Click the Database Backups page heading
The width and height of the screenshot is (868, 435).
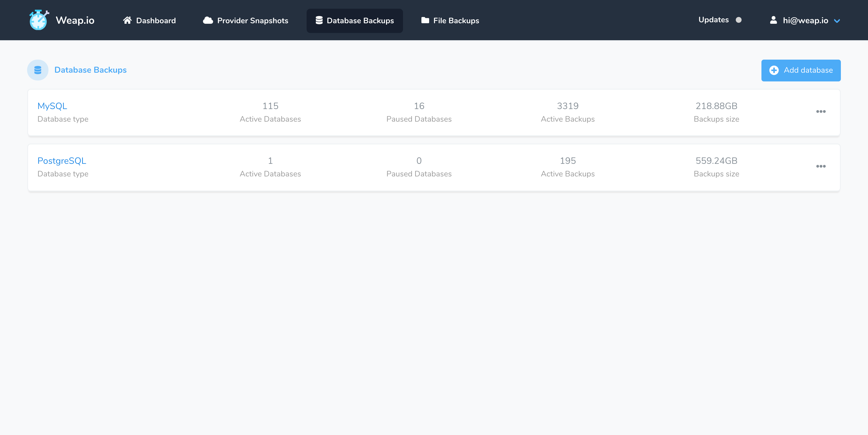point(90,70)
